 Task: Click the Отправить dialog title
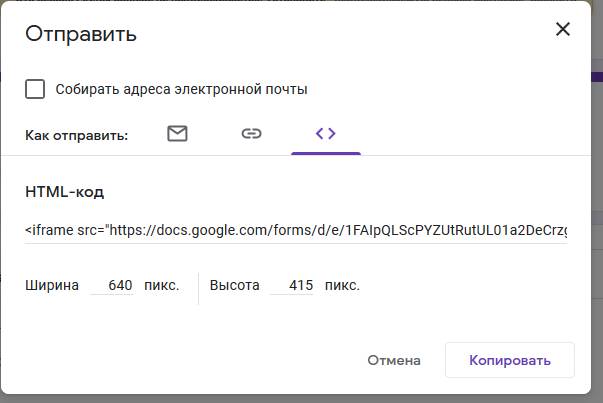pyautogui.click(x=81, y=34)
